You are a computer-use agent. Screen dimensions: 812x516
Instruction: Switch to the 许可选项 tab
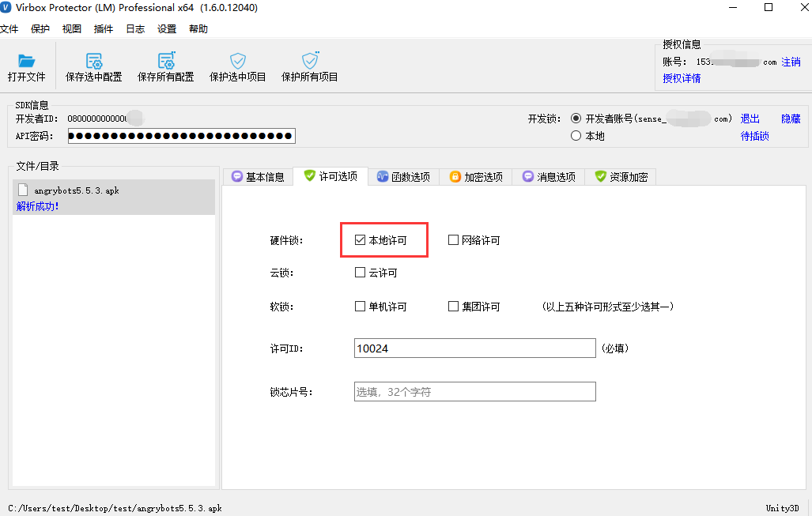pyautogui.click(x=330, y=176)
